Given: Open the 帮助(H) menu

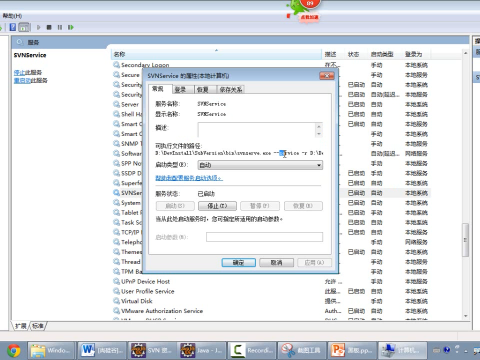Looking at the screenshot, I should click(12, 16).
